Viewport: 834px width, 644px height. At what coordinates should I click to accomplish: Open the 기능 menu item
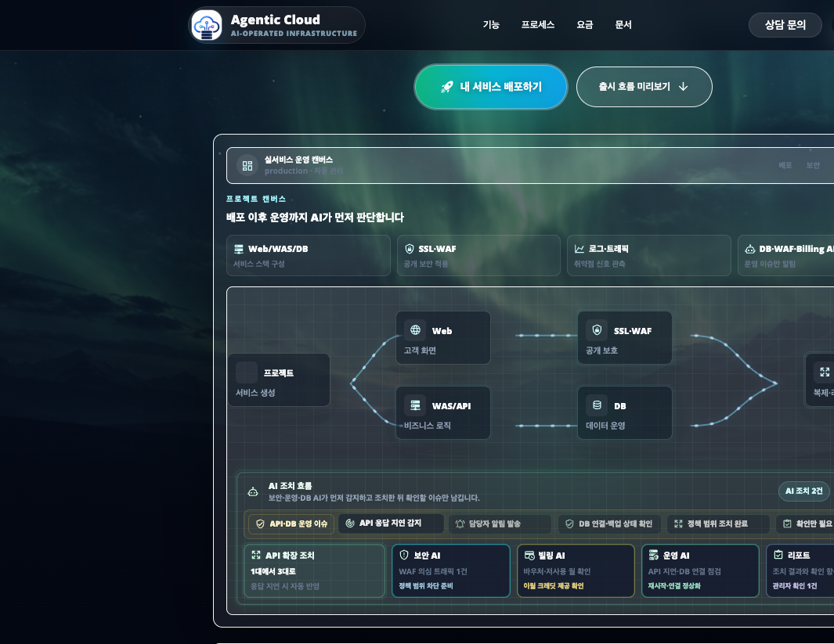491,25
